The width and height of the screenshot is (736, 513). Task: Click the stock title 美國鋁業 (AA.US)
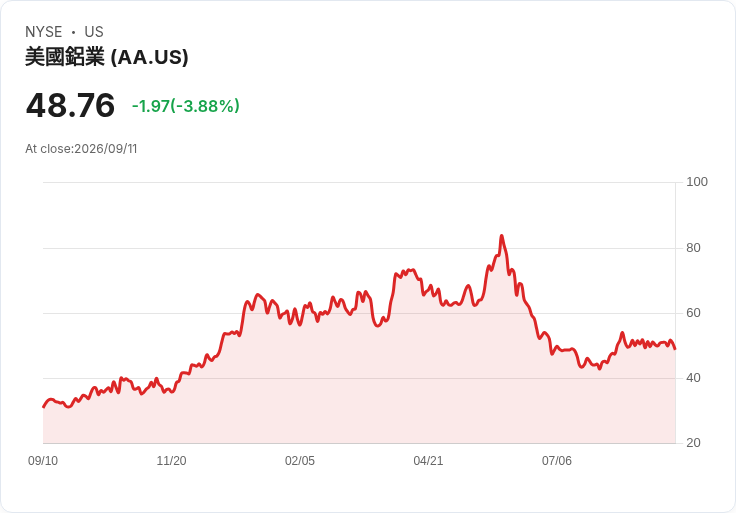pyautogui.click(x=107, y=57)
